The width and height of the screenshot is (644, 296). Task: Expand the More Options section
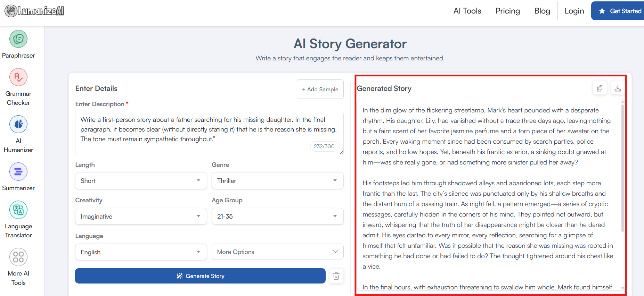tap(277, 252)
